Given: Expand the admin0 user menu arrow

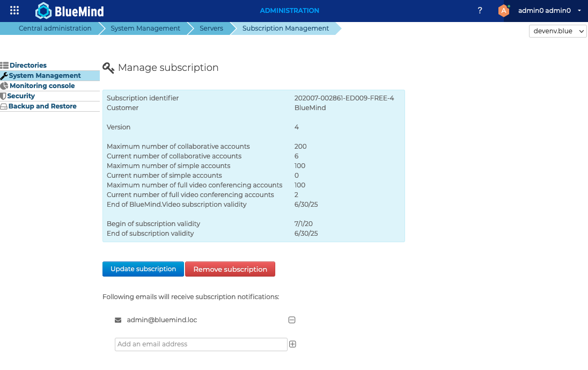Looking at the screenshot, I should [579, 11].
